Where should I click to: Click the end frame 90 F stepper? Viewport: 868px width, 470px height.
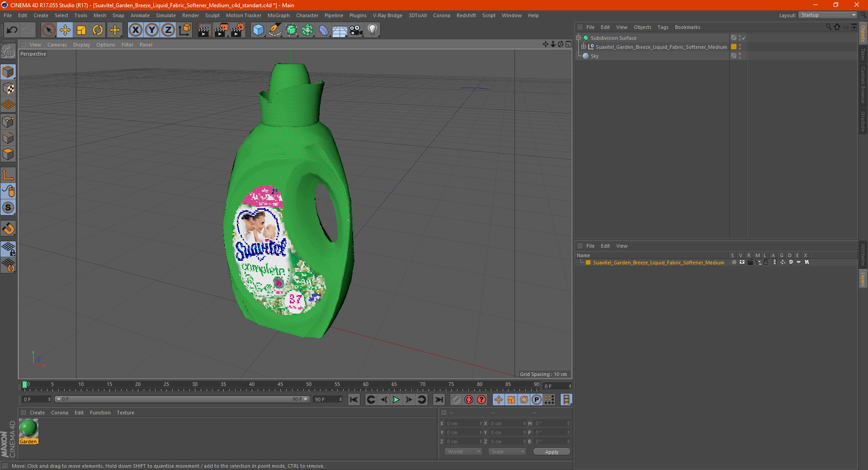pos(340,399)
